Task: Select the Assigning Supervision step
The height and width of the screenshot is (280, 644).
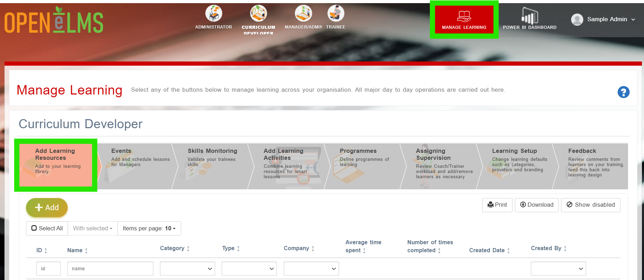Action: click(441, 166)
